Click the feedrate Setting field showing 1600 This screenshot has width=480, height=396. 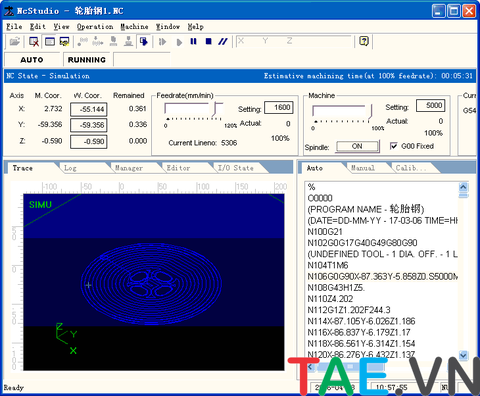click(279, 107)
